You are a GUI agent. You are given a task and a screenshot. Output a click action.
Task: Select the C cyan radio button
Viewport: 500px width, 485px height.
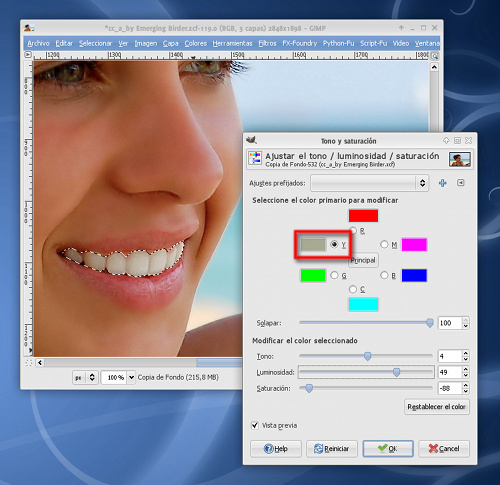coord(353,289)
